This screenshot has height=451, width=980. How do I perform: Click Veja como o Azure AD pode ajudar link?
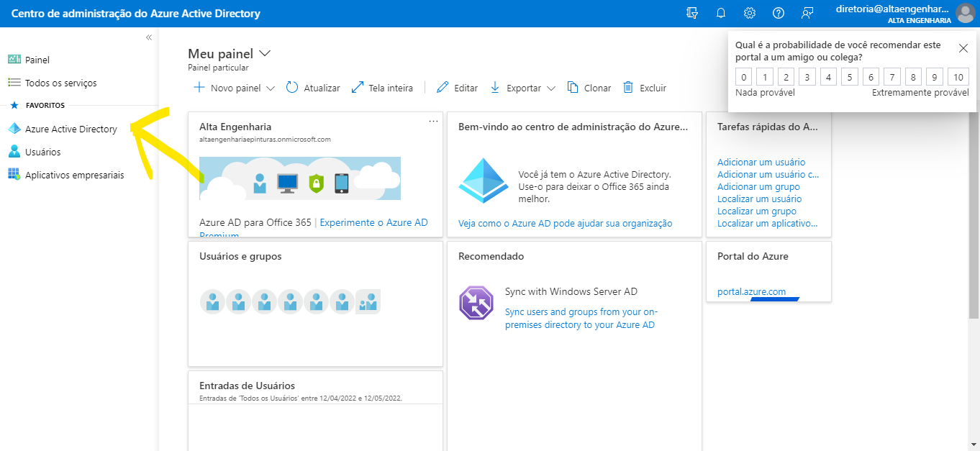[x=566, y=223]
